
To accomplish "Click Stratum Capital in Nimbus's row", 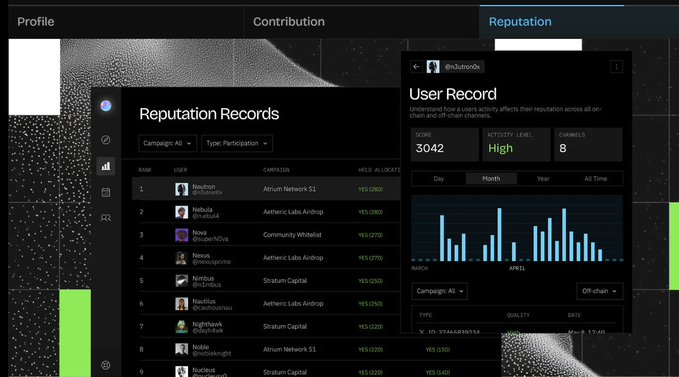I will tap(285, 281).
